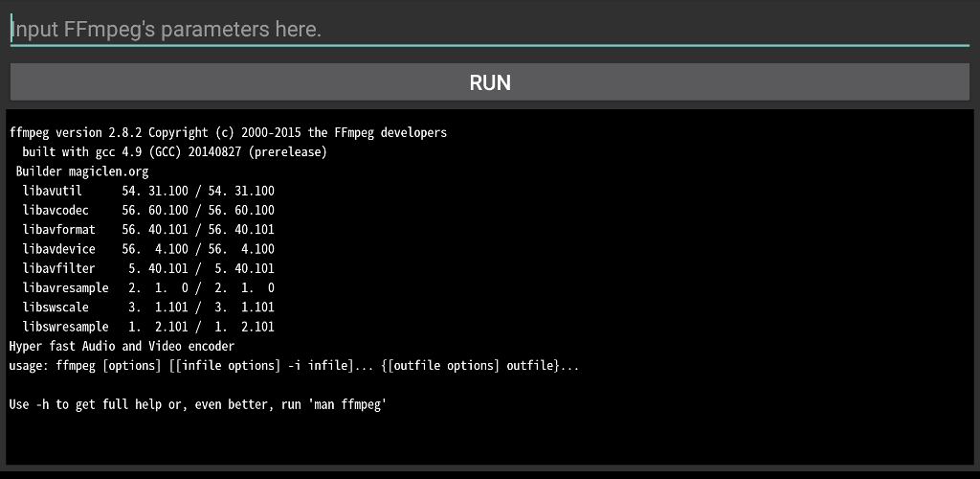
Task: Click the FFmpeg parameters input field
Action: click(x=488, y=30)
